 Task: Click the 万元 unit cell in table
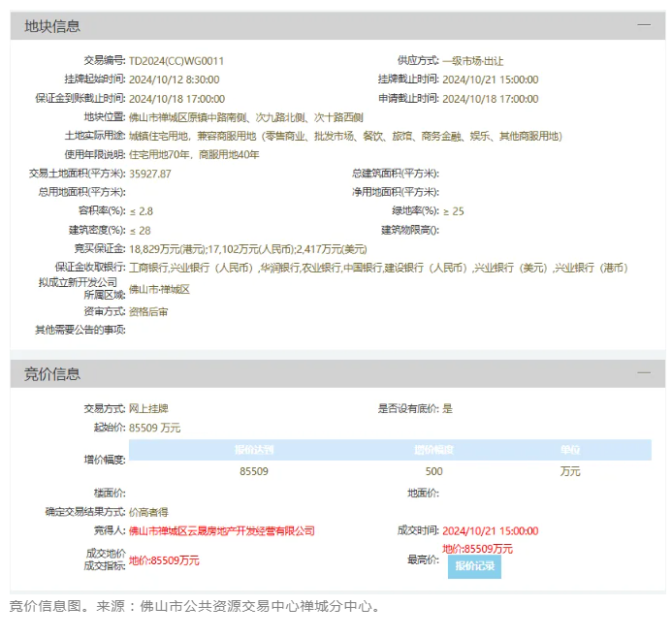click(x=569, y=471)
